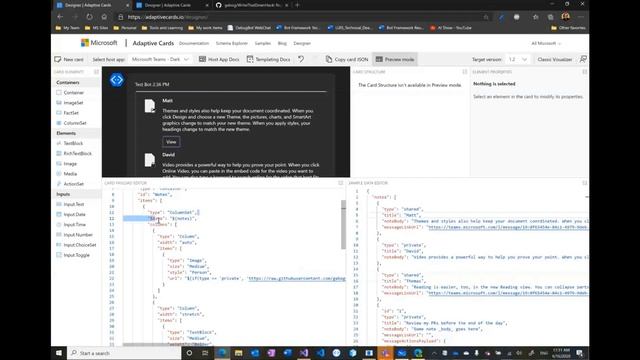Follow the githubusercontent URL in payload editor
The height and width of the screenshot is (360, 640).
pos(297,278)
